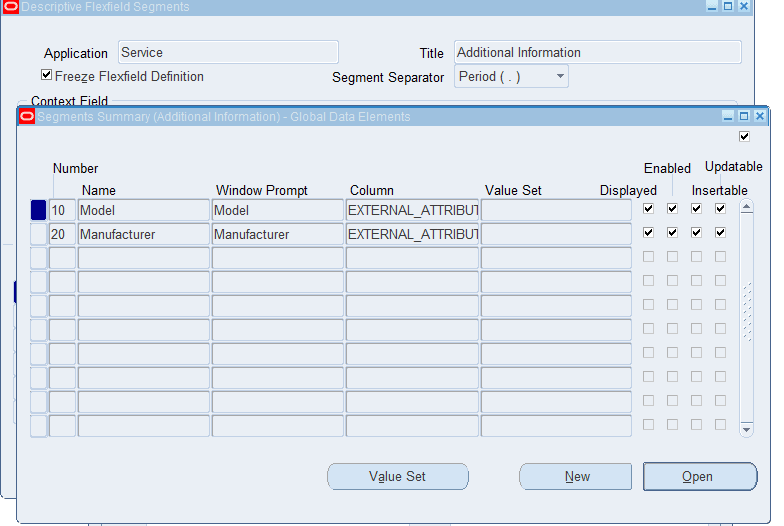Screen dimensions: 784x526
Task: Click the Open button
Action: tap(699, 477)
